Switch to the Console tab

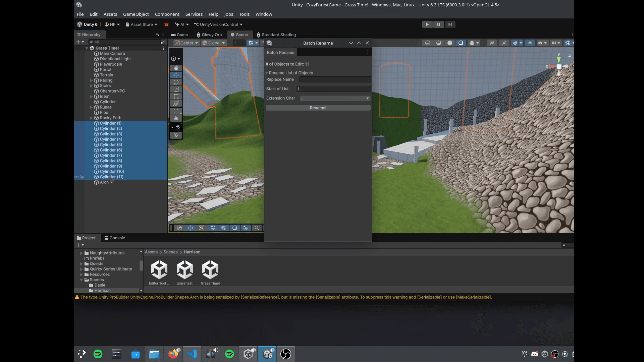[x=114, y=238]
